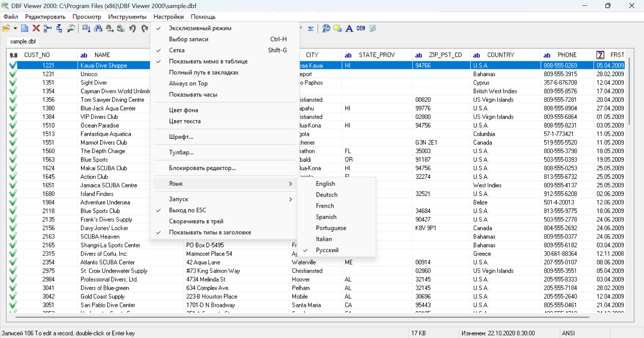
Task: Click the blue binoculars find icon
Action: tap(98, 29)
